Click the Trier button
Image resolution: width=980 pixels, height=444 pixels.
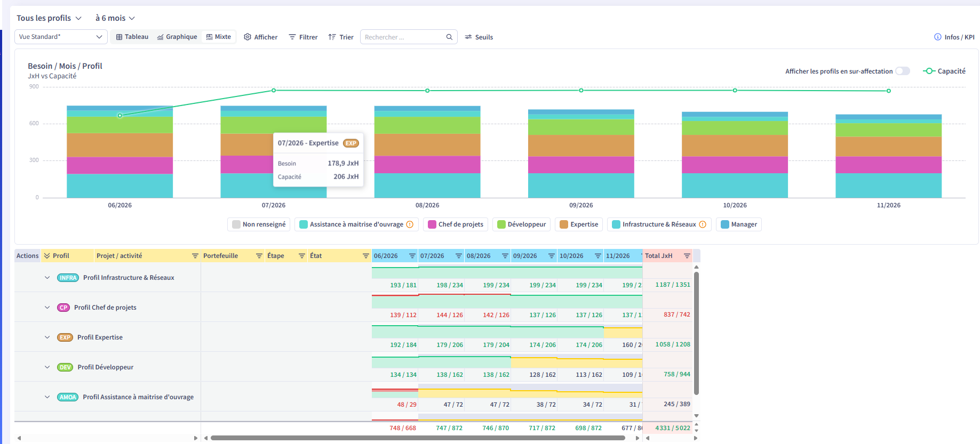coord(341,37)
